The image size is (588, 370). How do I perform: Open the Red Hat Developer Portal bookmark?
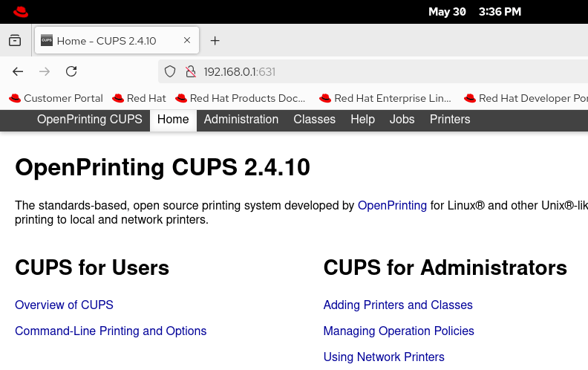526,98
